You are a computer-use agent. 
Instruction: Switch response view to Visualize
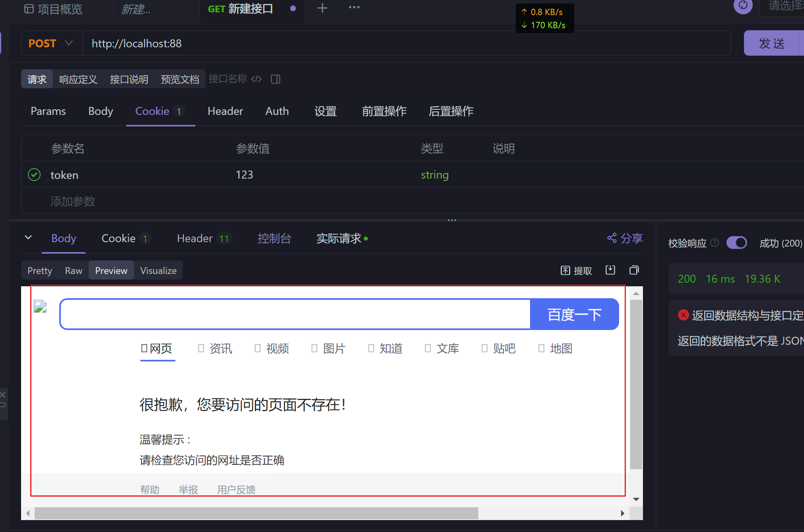point(158,270)
